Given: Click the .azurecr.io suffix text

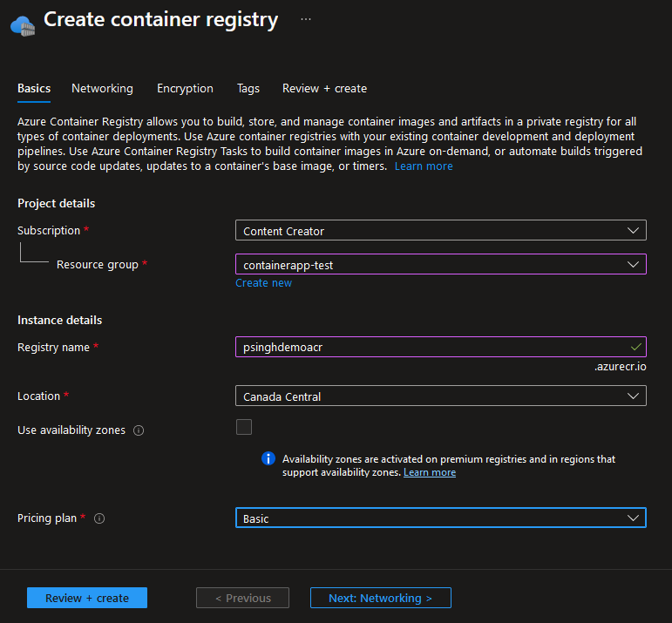Looking at the screenshot, I should coord(621,367).
